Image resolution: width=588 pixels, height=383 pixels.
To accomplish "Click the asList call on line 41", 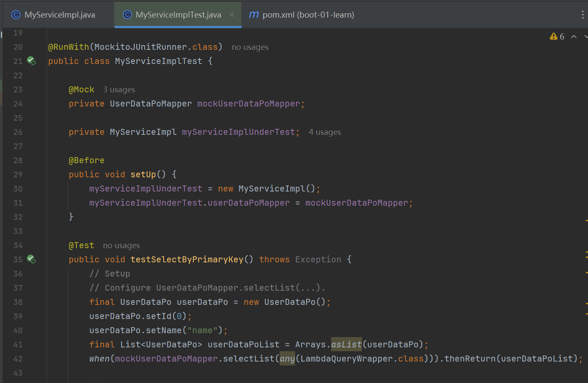I will pos(347,344).
